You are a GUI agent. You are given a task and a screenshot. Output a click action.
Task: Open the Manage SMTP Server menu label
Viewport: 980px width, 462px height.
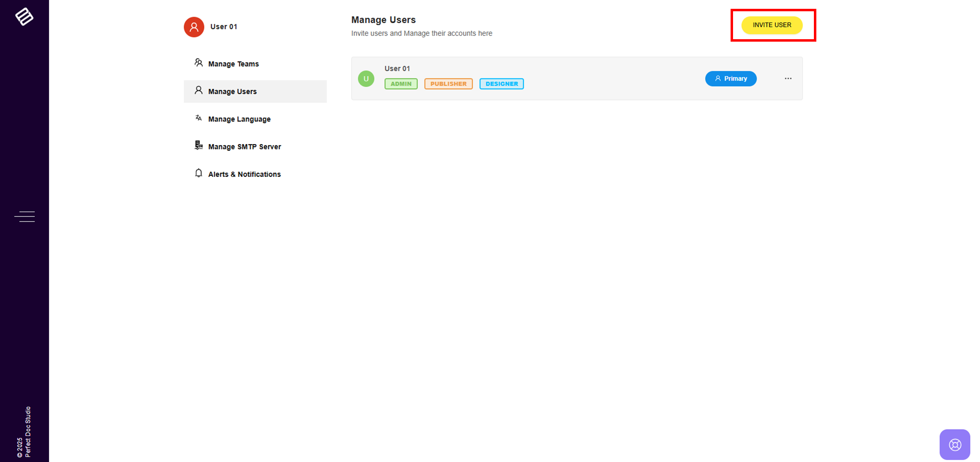tap(245, 147)
